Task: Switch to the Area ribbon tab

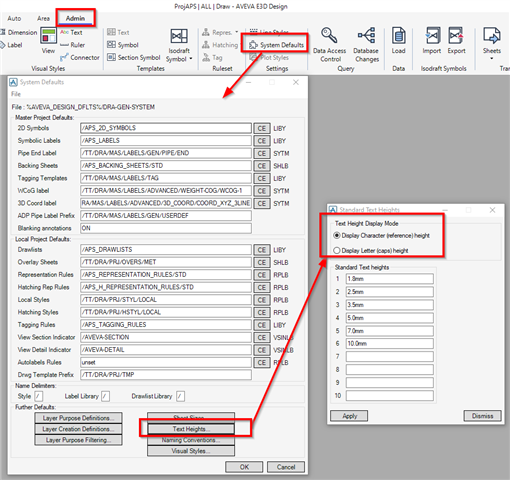Action: pos(43,18)
